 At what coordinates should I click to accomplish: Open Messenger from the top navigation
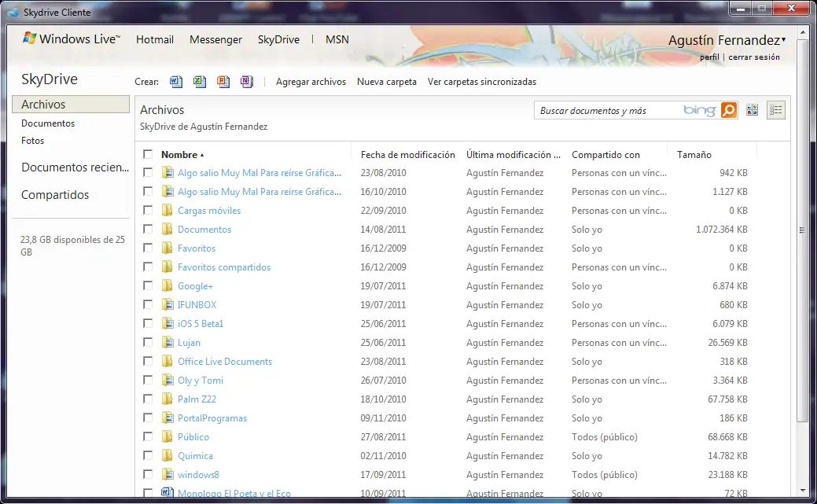[215, 39]
